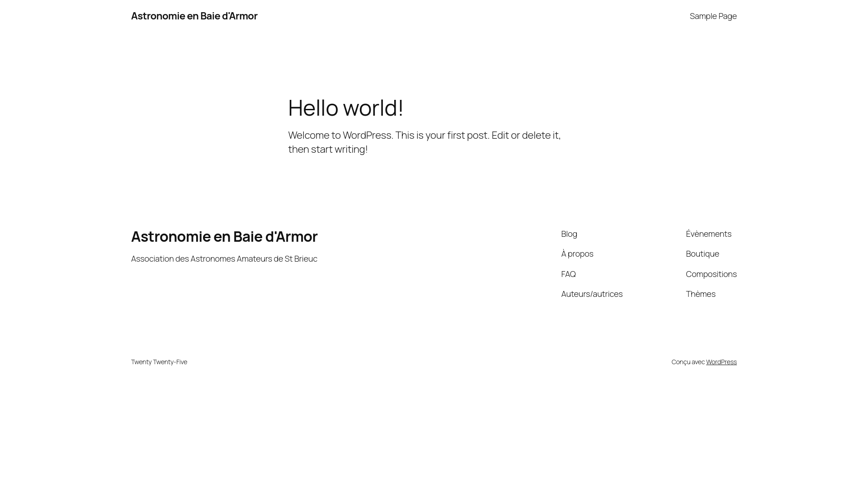Click the large footer title Astronomie en Baie d'Armor
The image size is (868, 488).
tap(224, 236)
